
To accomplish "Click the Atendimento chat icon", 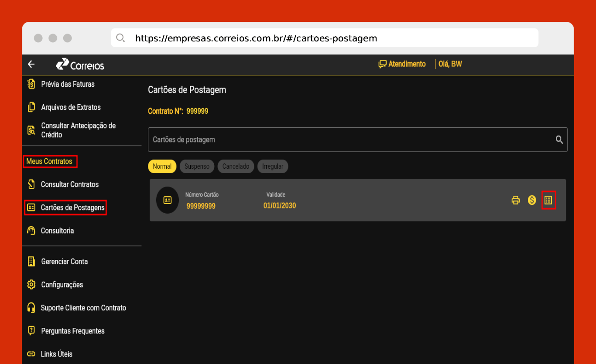I will click(x=383, y=64).
